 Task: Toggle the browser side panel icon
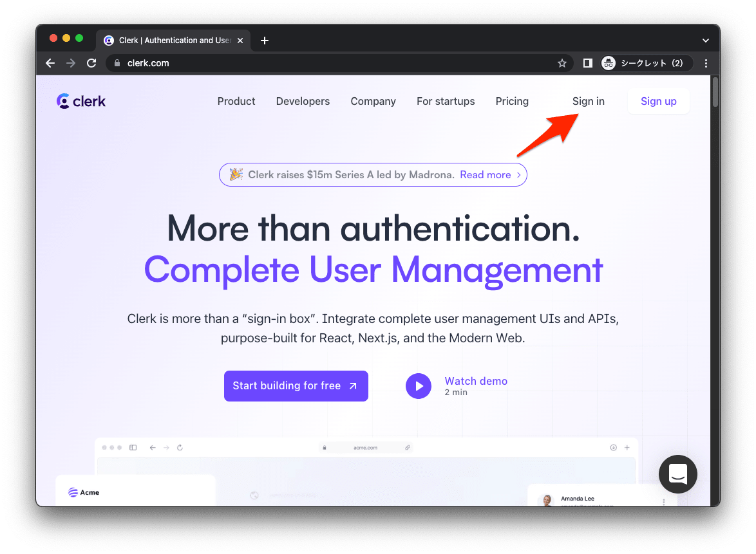coord(587,63)
